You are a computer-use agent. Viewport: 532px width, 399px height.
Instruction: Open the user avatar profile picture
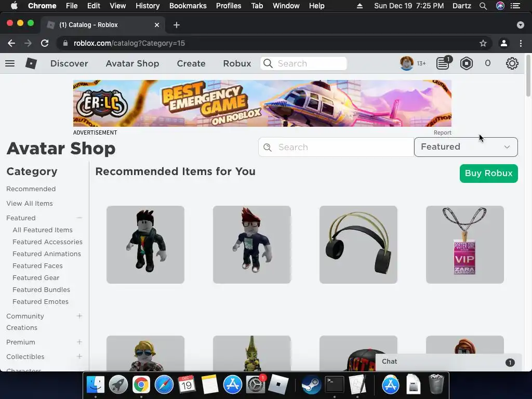click(406, 63)
